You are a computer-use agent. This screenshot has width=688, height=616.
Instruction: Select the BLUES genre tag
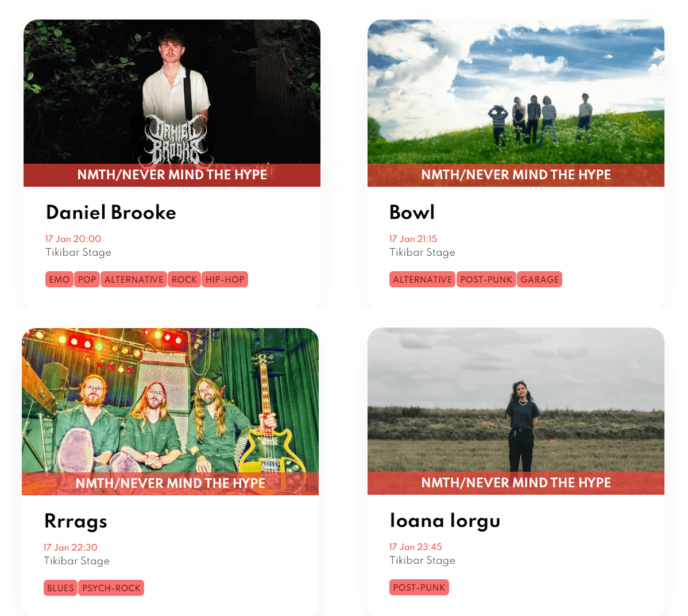pyautogui.click(x=60, y=588)
